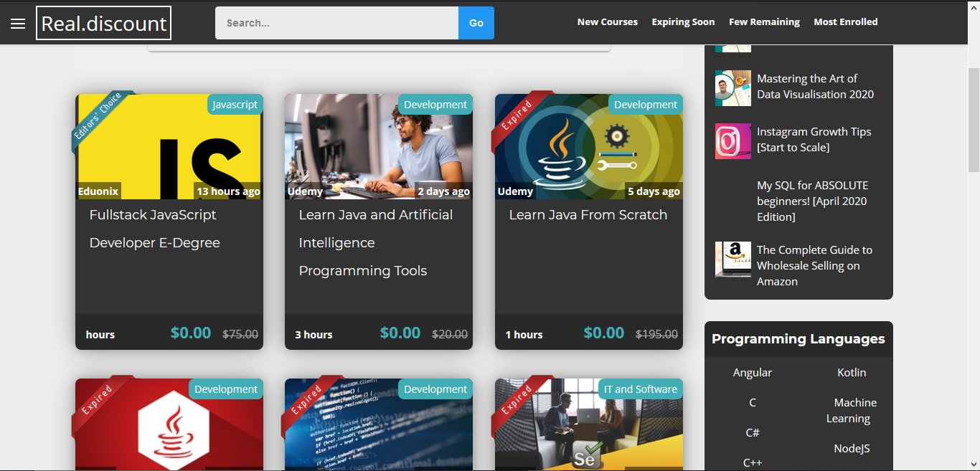Click the 1 hours duration label
This screenshot has width=980, height=471.
click(x=524, y=335)
